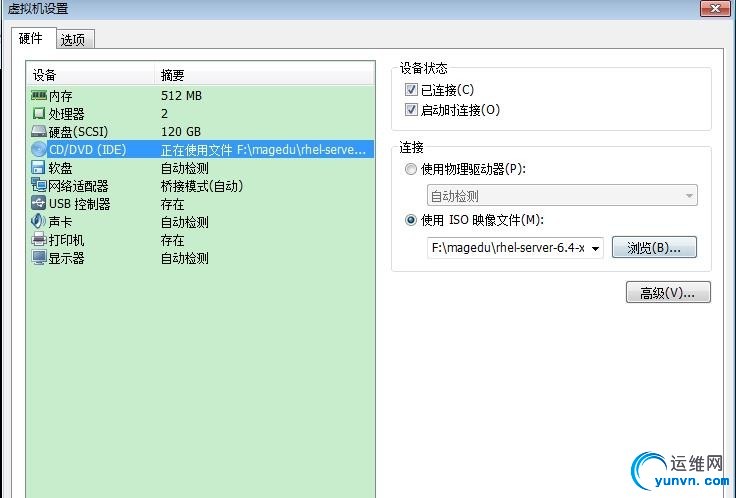The height and width of the screenshot is (498, 736).
Task: Click the 打印机 存在 summary value
Action: [x=173, y=240]
